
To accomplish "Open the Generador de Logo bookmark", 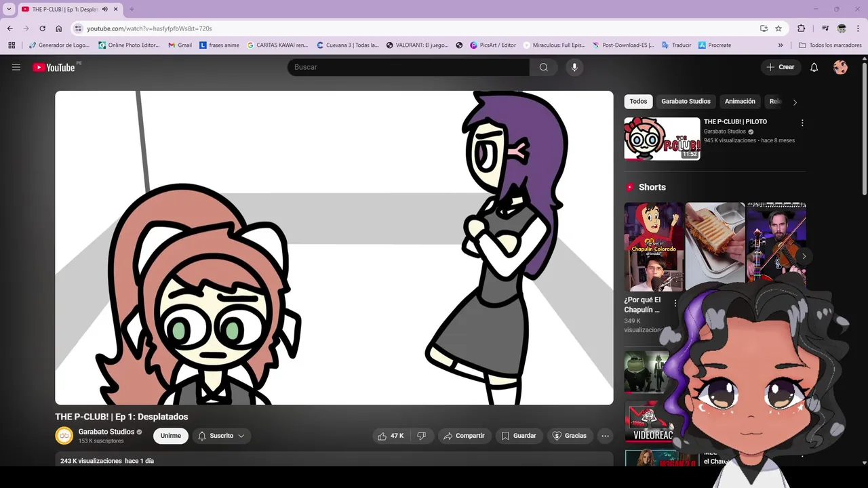I will point(59,45).
